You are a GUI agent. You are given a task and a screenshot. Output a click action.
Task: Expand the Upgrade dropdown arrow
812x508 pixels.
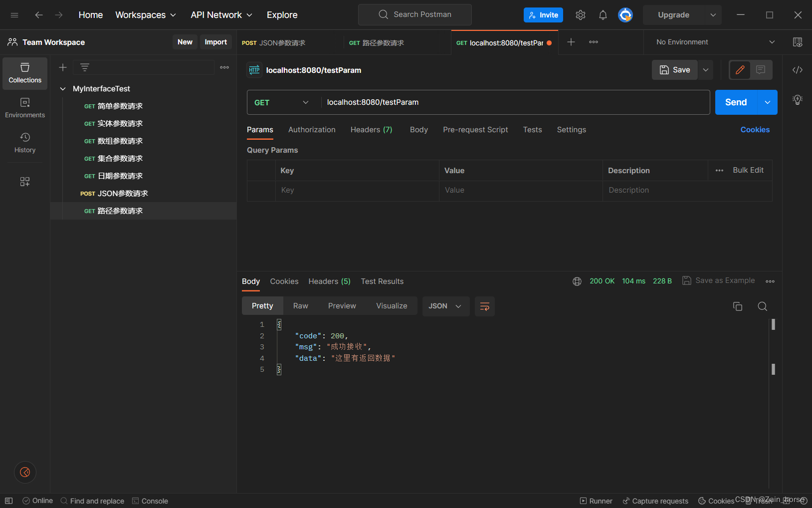point(713,15)
